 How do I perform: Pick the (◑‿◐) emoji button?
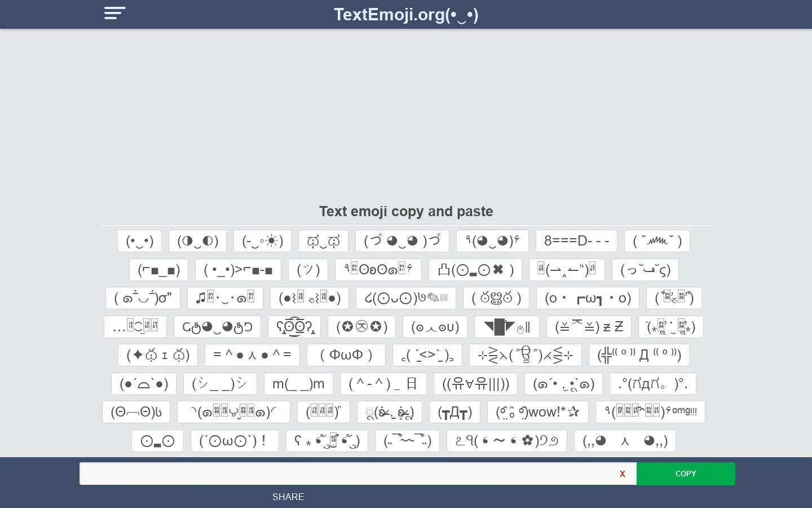pyautogui.click(x=198, y=241)
